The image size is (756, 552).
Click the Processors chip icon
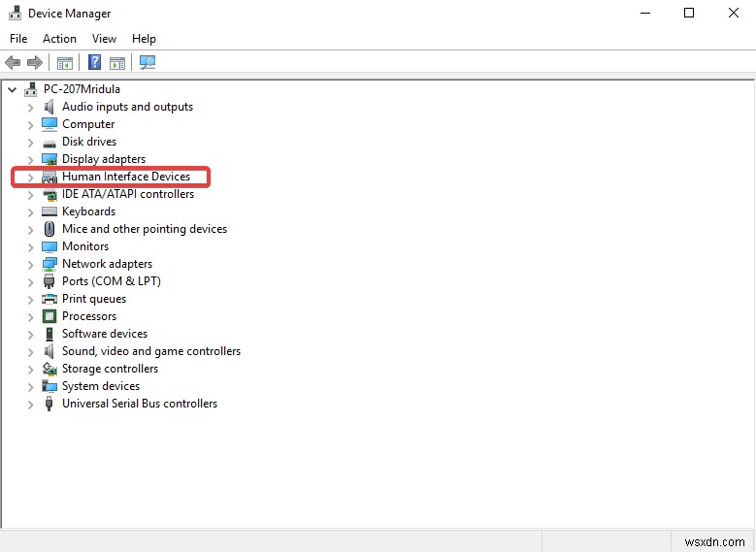tap(49, 316)
